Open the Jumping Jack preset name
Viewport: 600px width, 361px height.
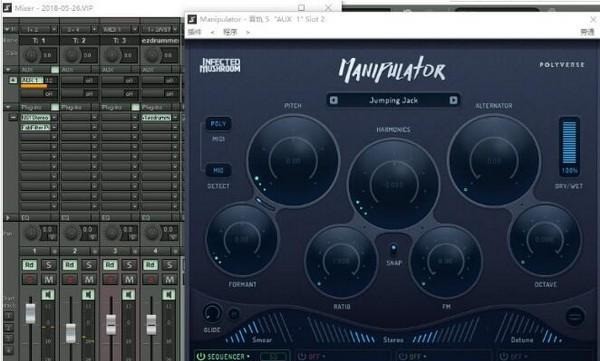pos(393,100)
